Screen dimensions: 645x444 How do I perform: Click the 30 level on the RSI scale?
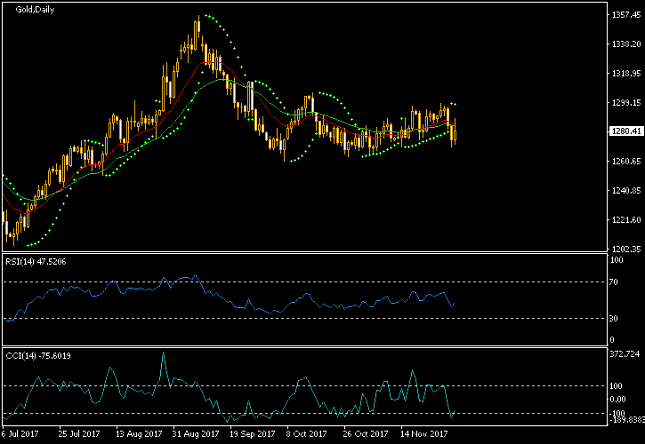pyautogui.click(x=613, y=318)
